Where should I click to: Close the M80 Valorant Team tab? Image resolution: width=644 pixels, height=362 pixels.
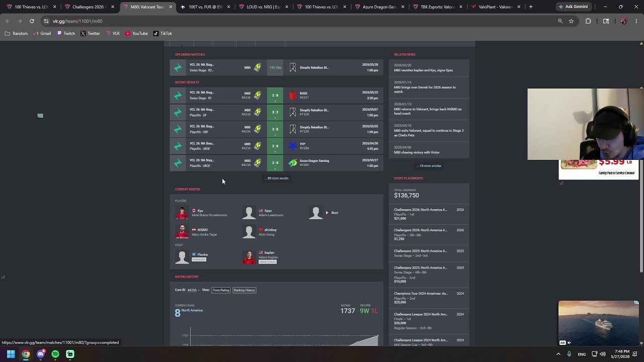point(171,7)
